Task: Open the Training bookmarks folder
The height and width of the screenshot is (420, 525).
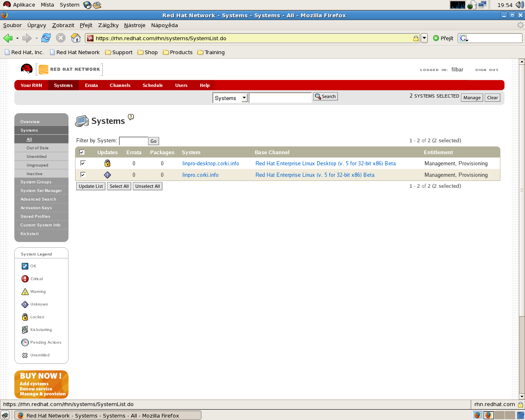Action: click(x=211, y=52)
